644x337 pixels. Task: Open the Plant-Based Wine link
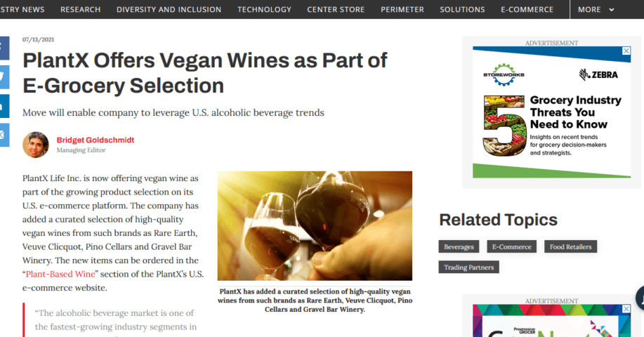coord(60,275)
